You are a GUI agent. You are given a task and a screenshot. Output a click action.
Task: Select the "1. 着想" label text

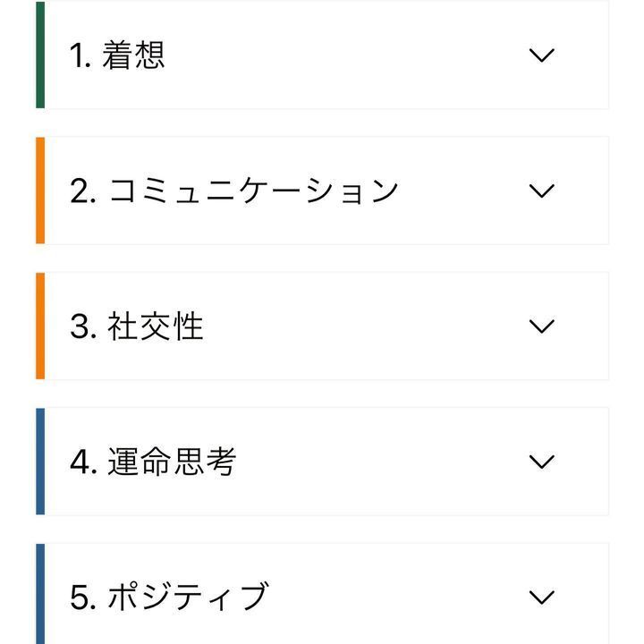[117, 55]
